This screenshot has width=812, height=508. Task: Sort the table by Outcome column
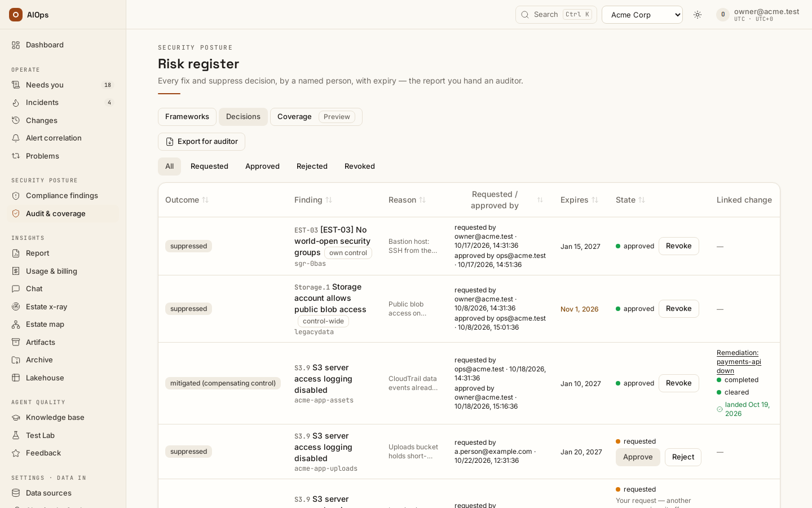[x=187, y=200]
